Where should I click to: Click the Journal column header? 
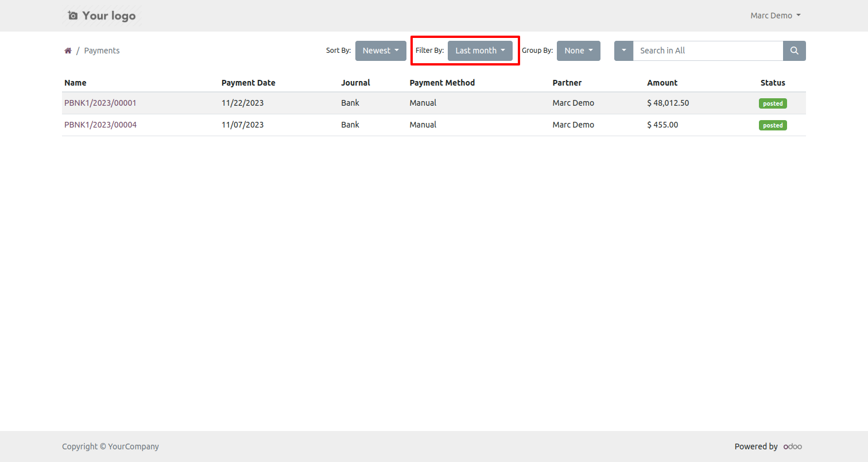coord(355,83)
